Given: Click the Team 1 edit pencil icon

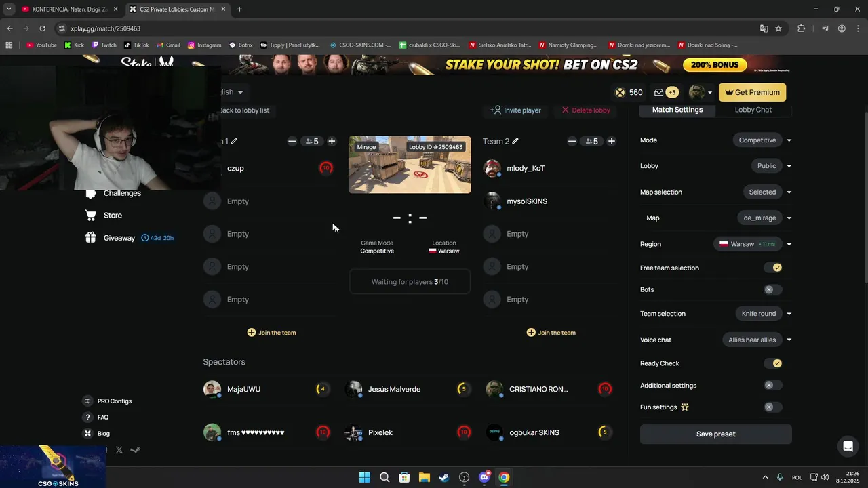Looking at the screenshot, I should [234, 141].
